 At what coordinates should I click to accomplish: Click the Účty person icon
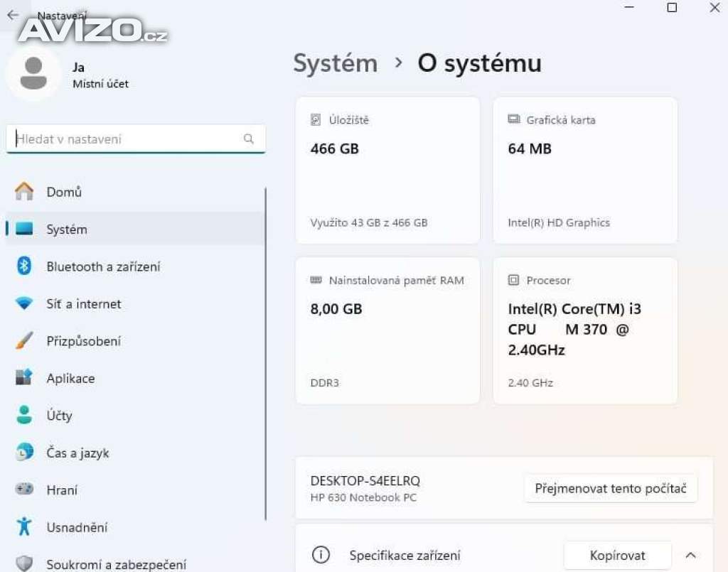click(x=24, y=415)
